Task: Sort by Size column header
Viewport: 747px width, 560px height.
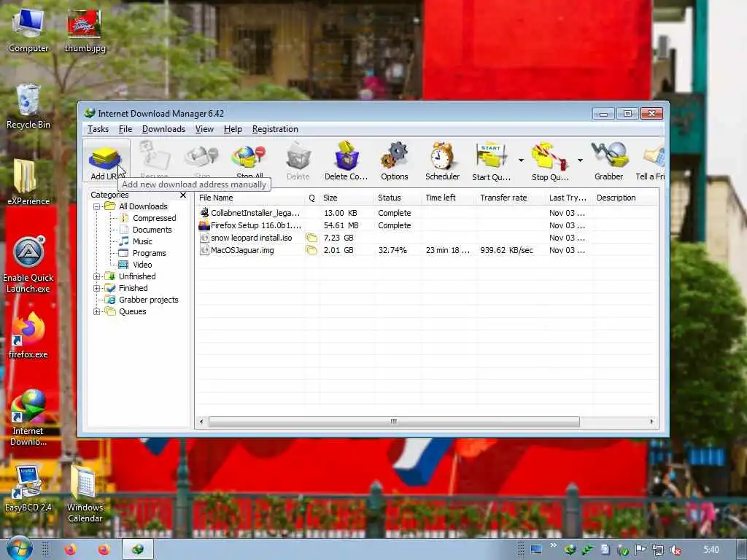Action: tap(347, 198)
